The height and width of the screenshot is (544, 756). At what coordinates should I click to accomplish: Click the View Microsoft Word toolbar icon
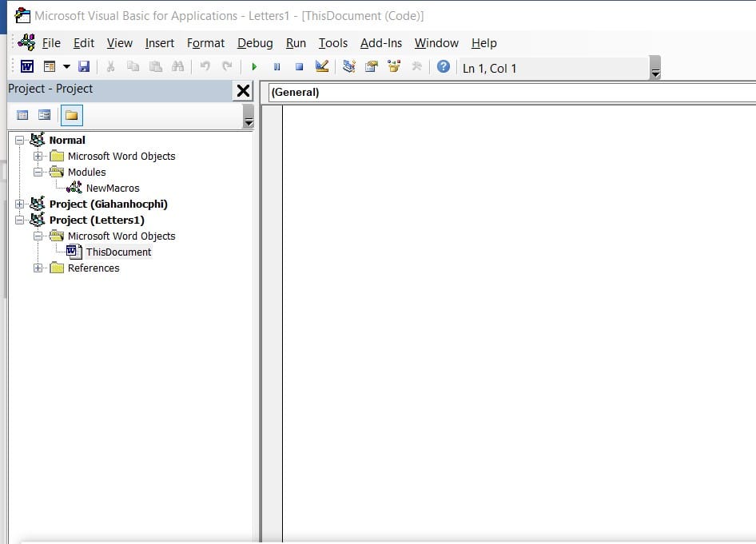pyautogui.click(x=27, y=66)
